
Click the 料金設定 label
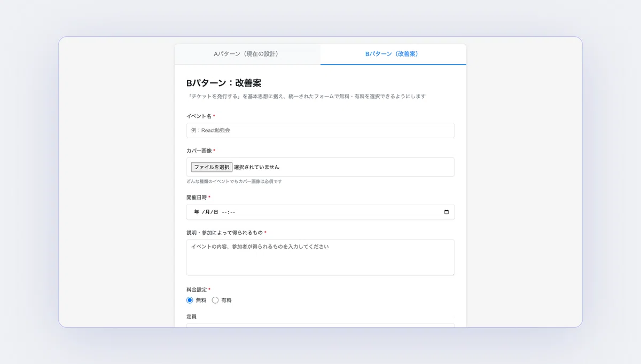coord(197,289)
